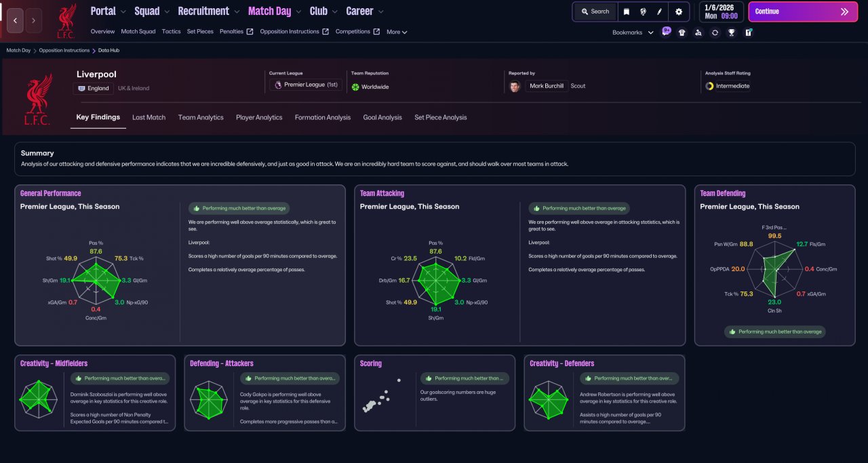Click the Continue button
Image resolution: width=868 pixels, height=463 pixels.
pyautogui.click(x=802, y=12)
